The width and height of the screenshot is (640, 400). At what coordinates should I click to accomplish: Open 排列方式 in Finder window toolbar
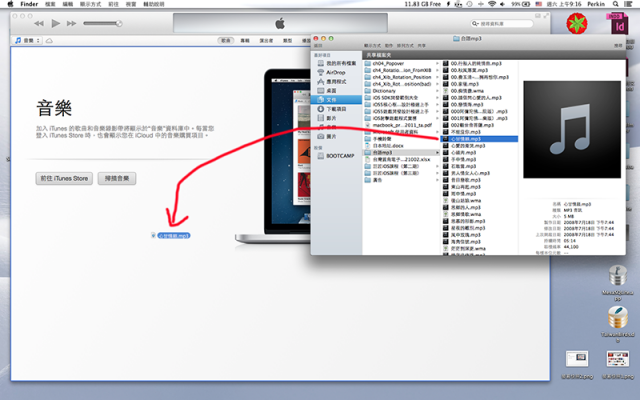(x=405, y=46)
